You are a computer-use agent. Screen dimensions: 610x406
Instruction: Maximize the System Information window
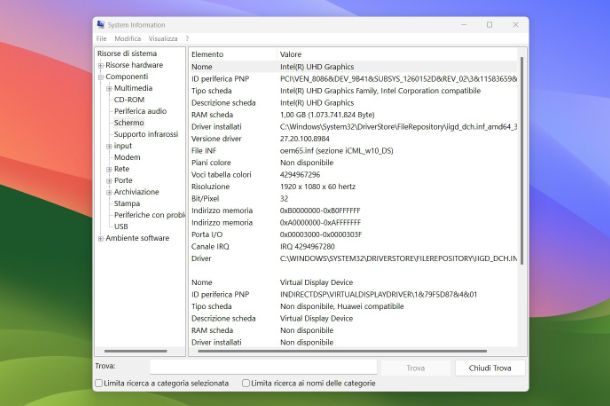coord(489,24)
